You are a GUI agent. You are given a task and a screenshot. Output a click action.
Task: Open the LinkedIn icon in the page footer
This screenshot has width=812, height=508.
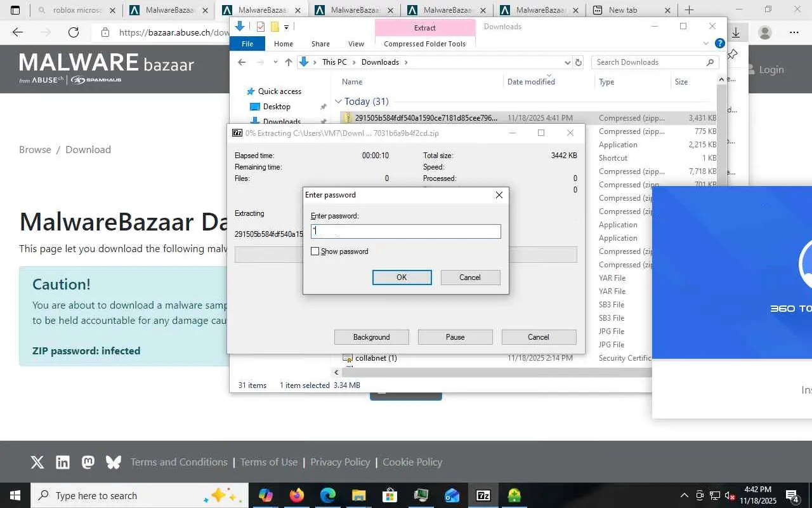pyautogui.click(x=63, y=462)
